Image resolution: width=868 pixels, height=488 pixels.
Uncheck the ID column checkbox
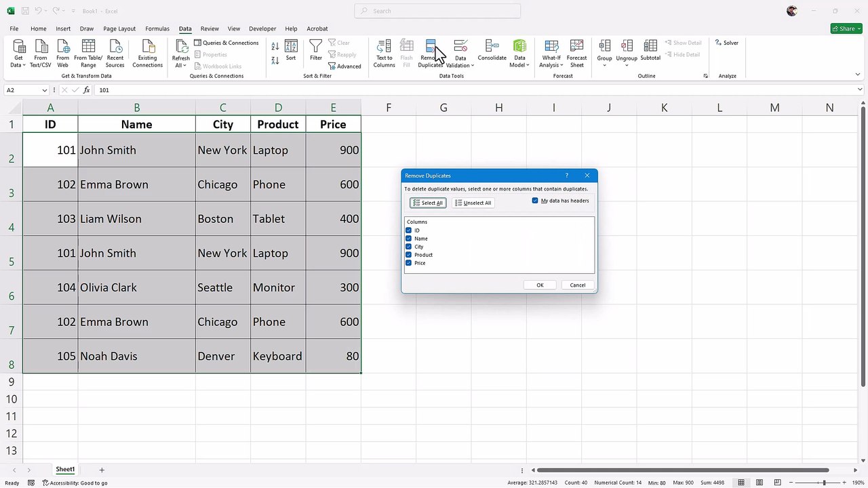tap(408, 230)
